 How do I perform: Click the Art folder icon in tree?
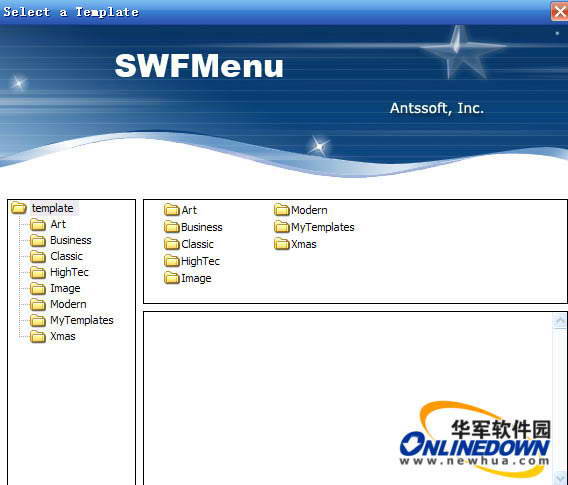pos(38,225)
